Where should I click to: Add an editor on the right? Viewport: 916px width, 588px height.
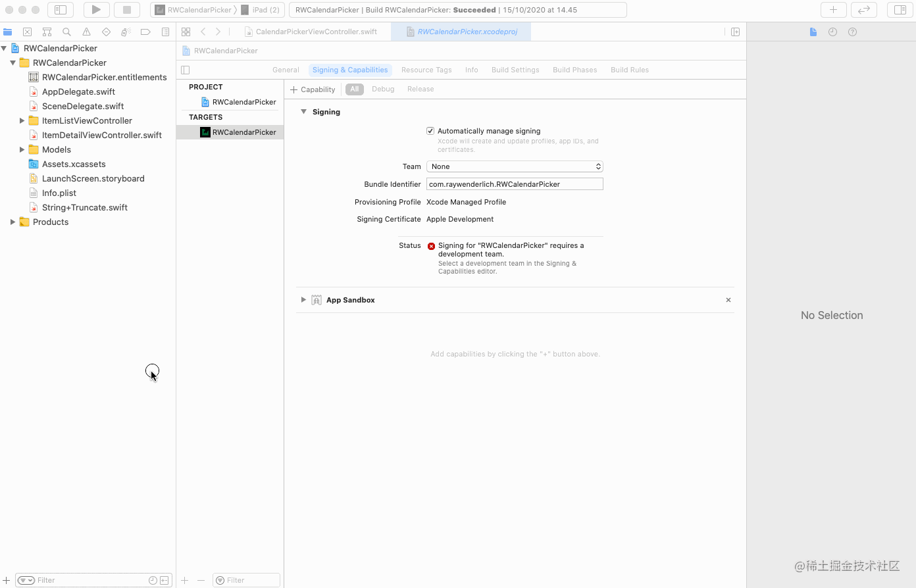click(x=736, y=32)
